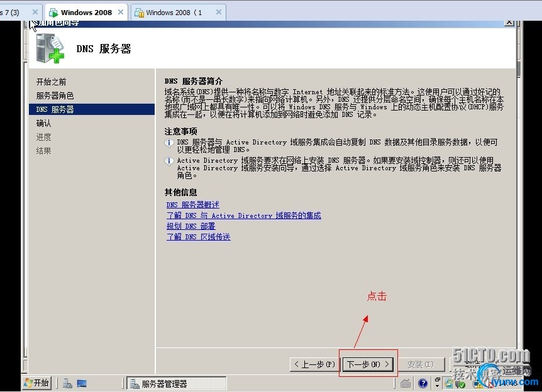
Task: Click the 上一步(P) previous button
Action: [x=314, y=364]
